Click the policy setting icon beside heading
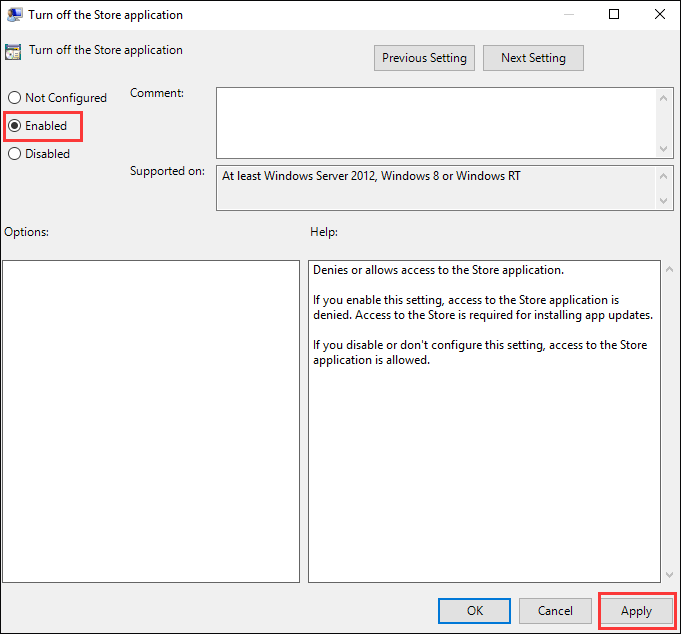 [x=13, y=52]
